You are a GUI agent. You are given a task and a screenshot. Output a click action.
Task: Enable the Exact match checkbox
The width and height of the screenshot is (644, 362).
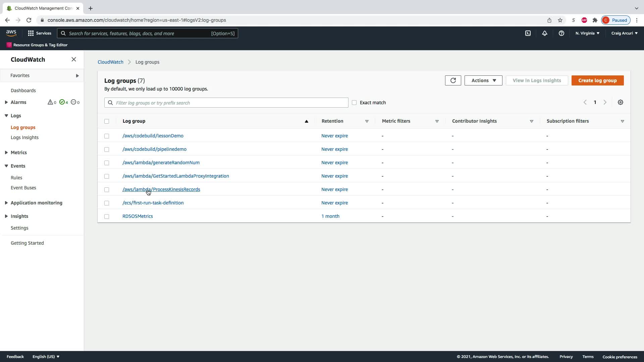coord(354,103)
